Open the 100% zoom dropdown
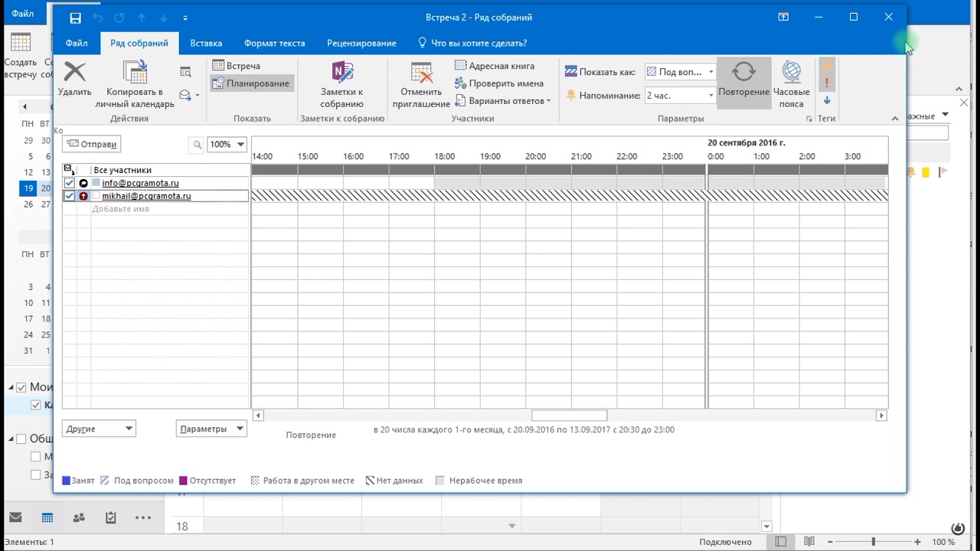980x551 pixels. [x=240, y=145]
